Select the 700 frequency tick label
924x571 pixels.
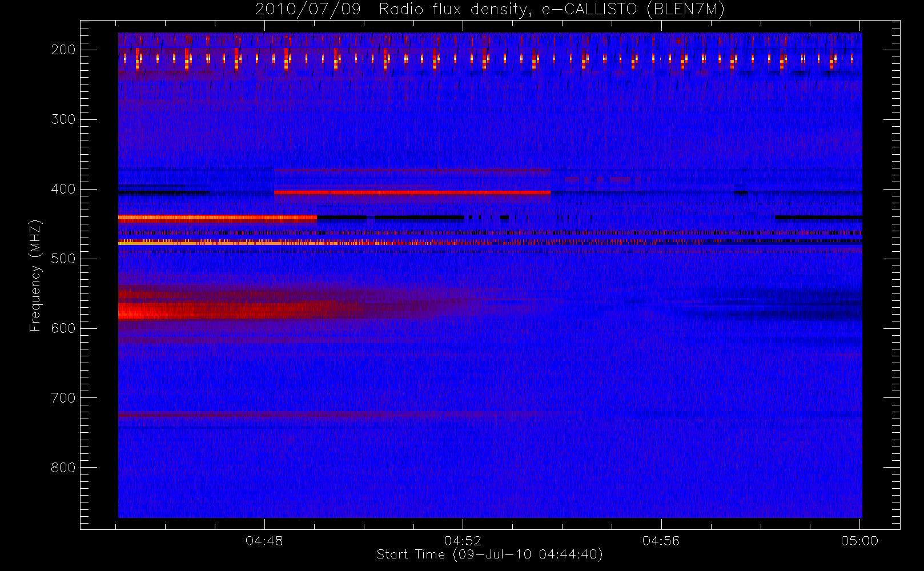tap(63, 398)
